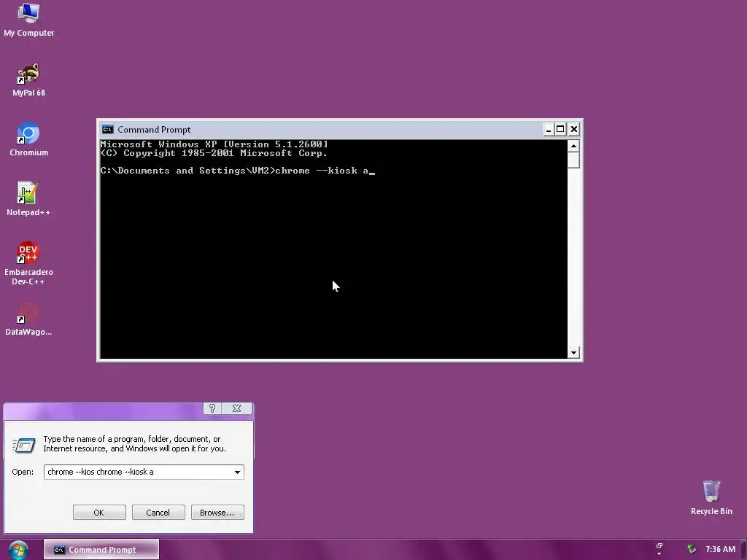Select the Chromium desktop shortcut
The image size is (747, 560).
(28, 139)
